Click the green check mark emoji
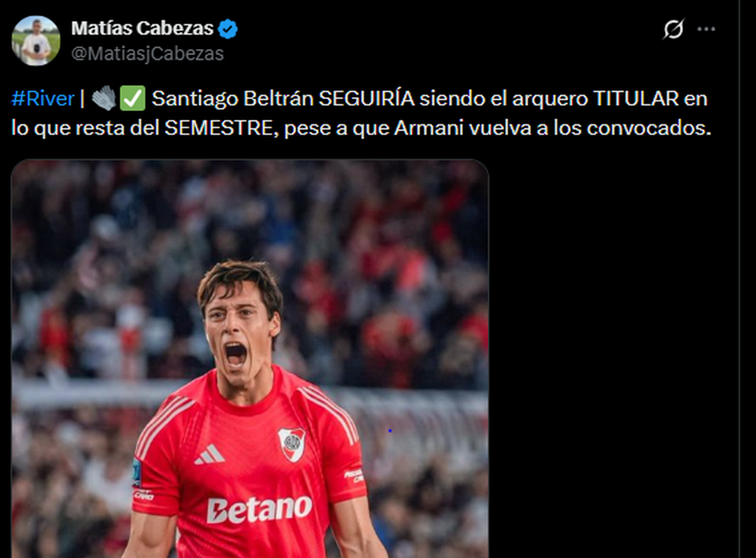 132,98
